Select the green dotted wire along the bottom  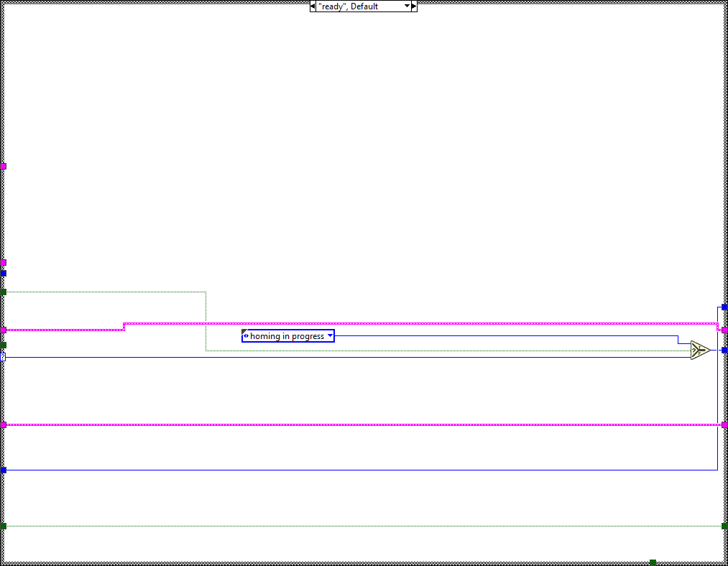(x=359, y=526)
